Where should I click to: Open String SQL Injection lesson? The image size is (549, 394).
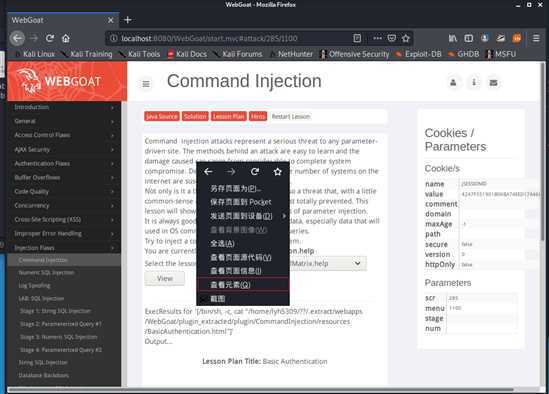pyautogui.click(x=43, y=362)
